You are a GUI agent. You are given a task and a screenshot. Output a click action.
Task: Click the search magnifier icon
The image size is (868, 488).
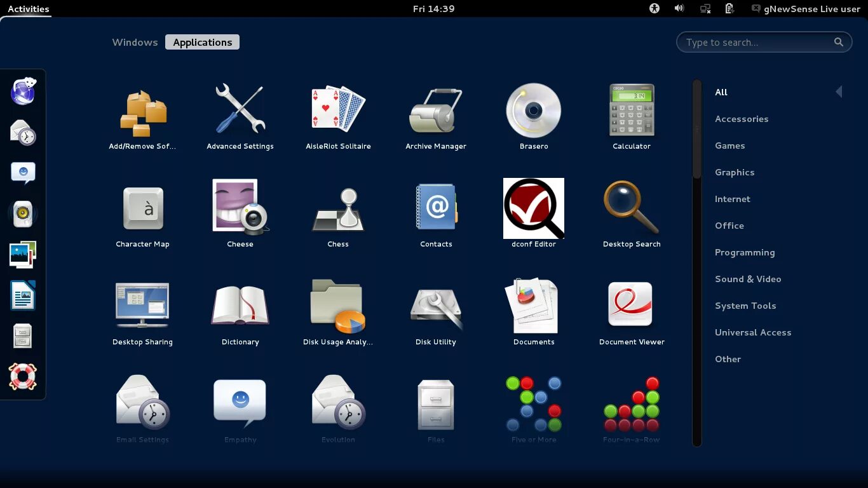click(x=839, y=42)
